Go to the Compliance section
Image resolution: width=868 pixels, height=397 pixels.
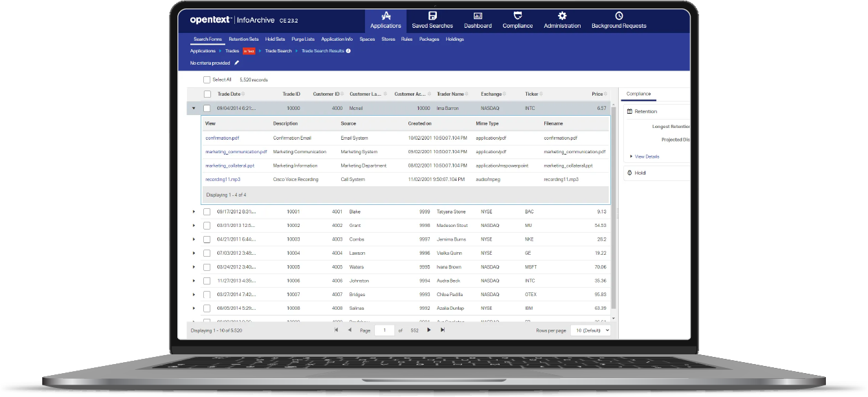pos(517,20)
